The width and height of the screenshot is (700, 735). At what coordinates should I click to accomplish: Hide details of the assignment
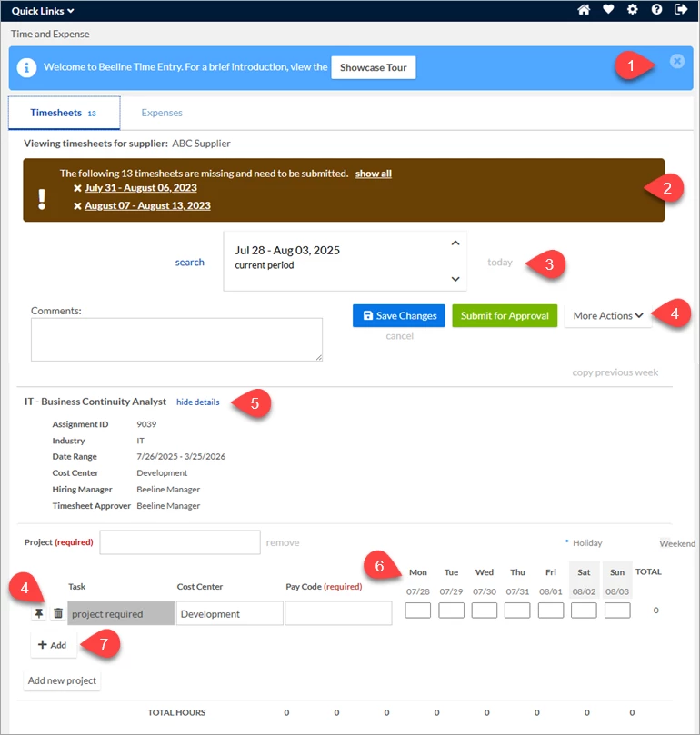click(x=197, y=402)
